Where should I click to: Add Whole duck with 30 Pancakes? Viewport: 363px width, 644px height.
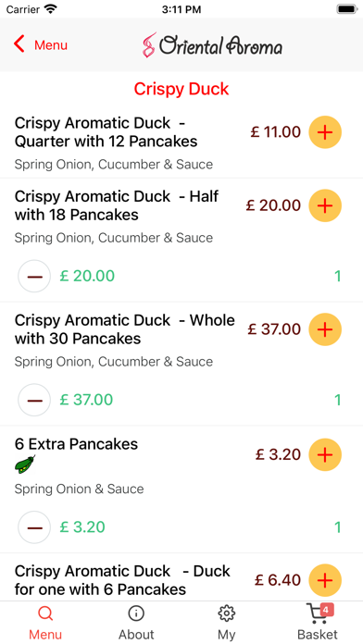(325, 329)
